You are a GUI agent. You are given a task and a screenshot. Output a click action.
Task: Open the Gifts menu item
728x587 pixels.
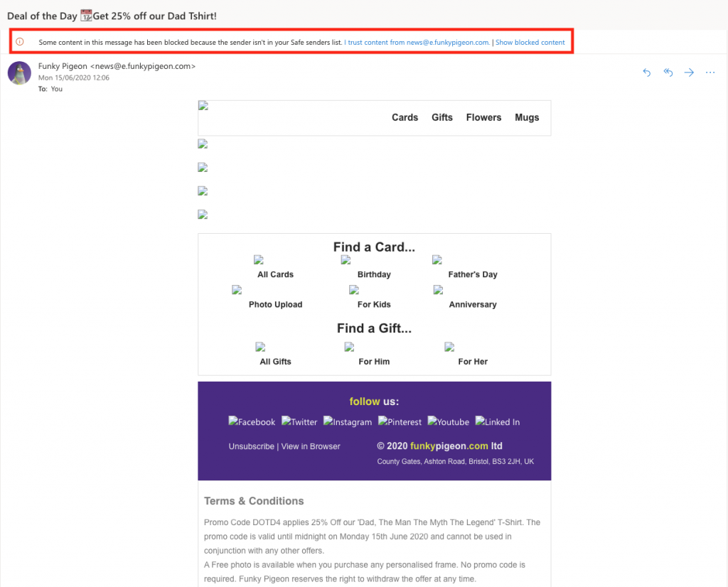pos(442,117)
